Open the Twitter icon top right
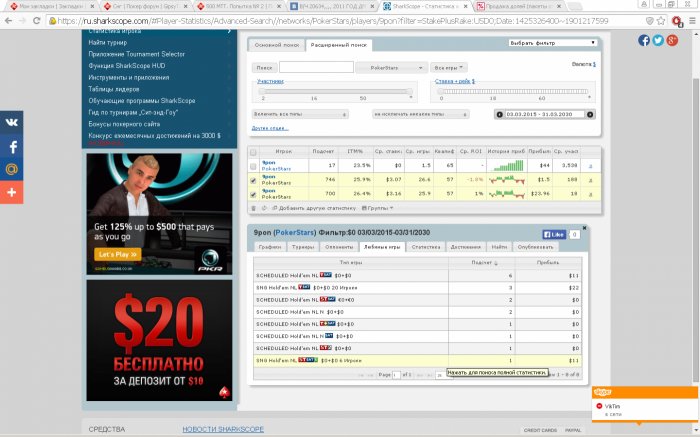 click(658, 40)
